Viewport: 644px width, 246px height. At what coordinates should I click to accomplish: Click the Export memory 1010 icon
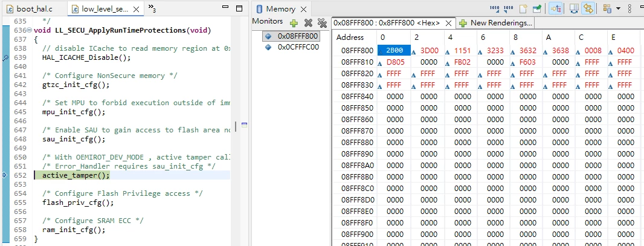click(x=509, y=8)
